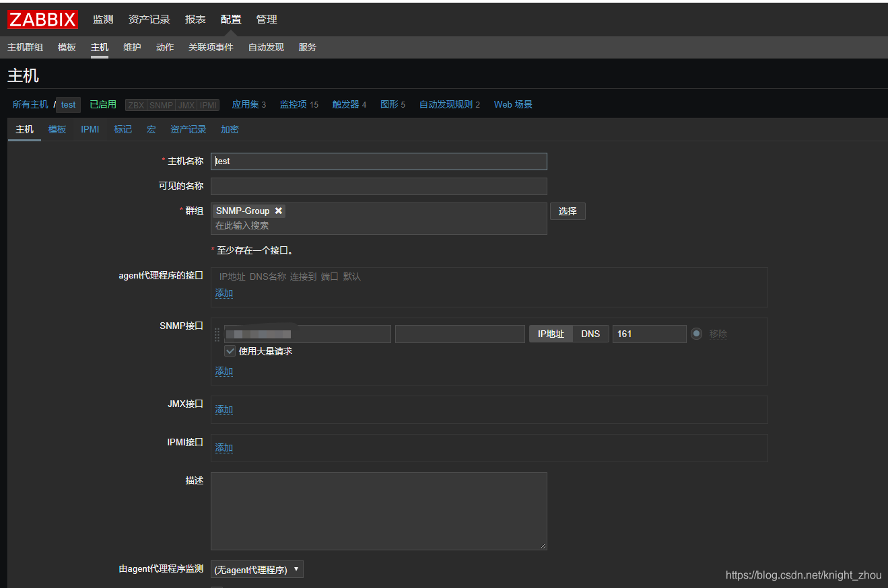The image size is (888, 588).
Task: Click the 主机名称 input field
Action: tap(379, 161)
